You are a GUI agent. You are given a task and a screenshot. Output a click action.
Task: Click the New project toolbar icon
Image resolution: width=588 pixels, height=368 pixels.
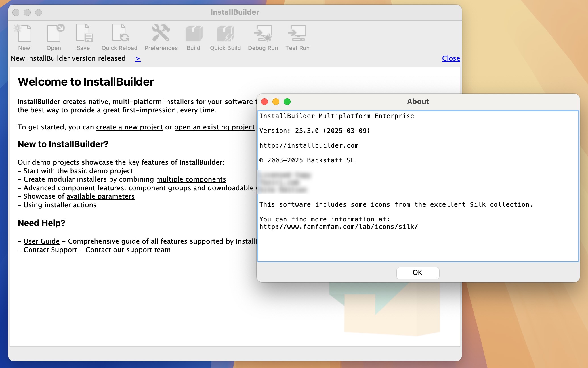pyautogui.click(x=24, y=37)
